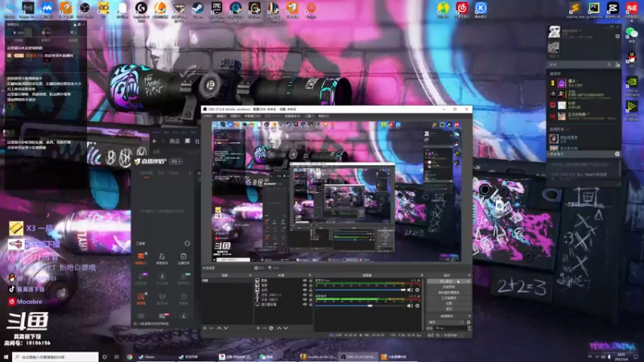Adjust transition duration stepper arrows
The width and height of the screenshot is (644, 362).
(x=469, y=328)
